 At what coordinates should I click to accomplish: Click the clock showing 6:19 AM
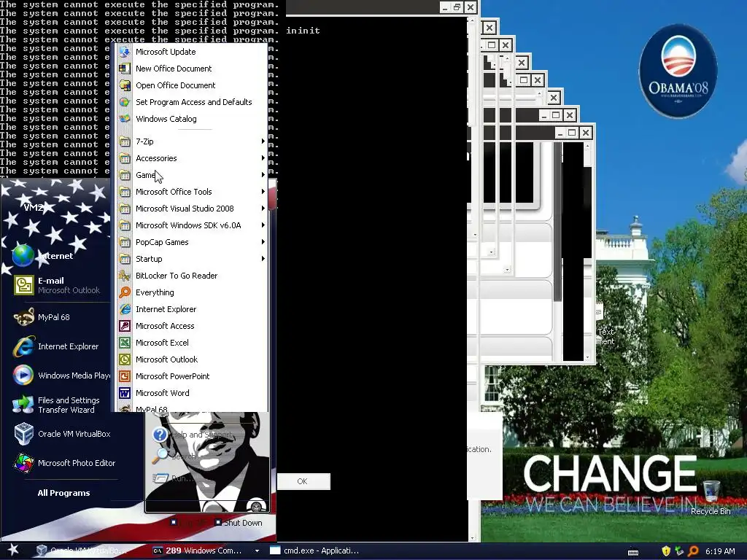tap(720, 551)
